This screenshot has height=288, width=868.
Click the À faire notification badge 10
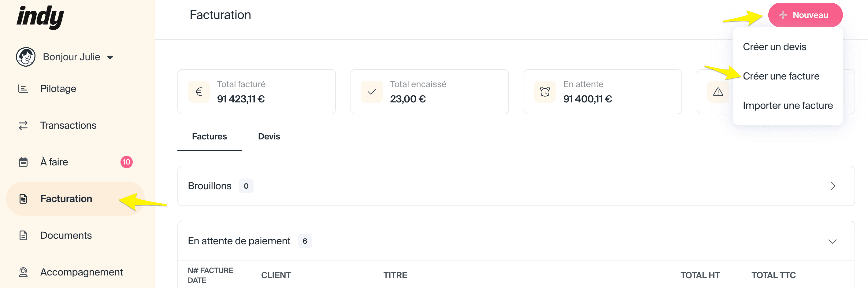coord(126,162)
